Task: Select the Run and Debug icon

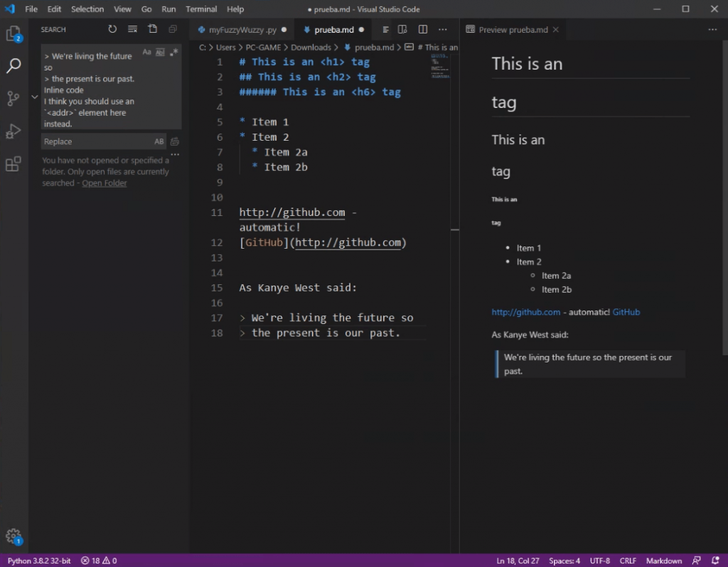Action: point(14,130)
